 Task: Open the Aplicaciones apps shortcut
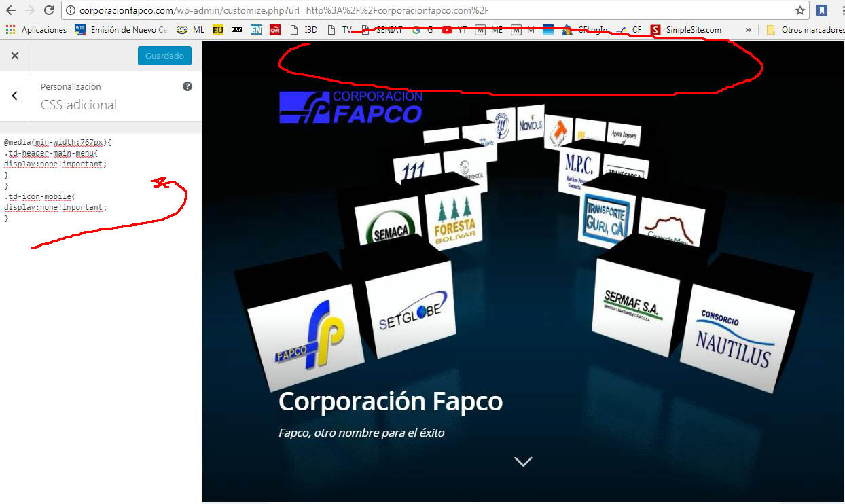[36, 30]
